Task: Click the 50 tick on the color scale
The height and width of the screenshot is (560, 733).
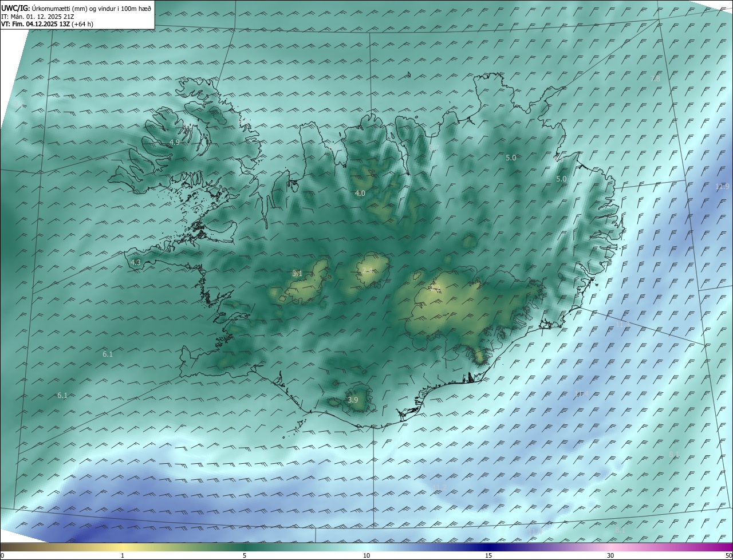Action: pyautogui.click(x=728, y=555)
